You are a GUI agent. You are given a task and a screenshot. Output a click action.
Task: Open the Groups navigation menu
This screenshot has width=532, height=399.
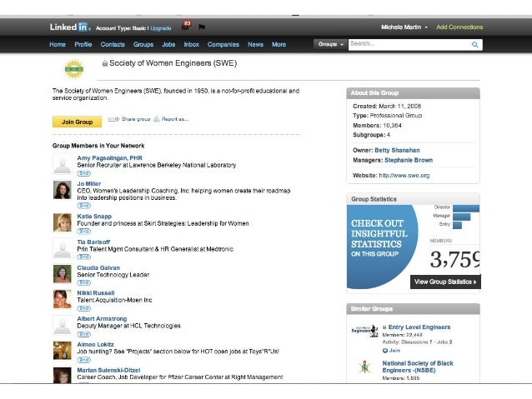(x=143, y=44)
